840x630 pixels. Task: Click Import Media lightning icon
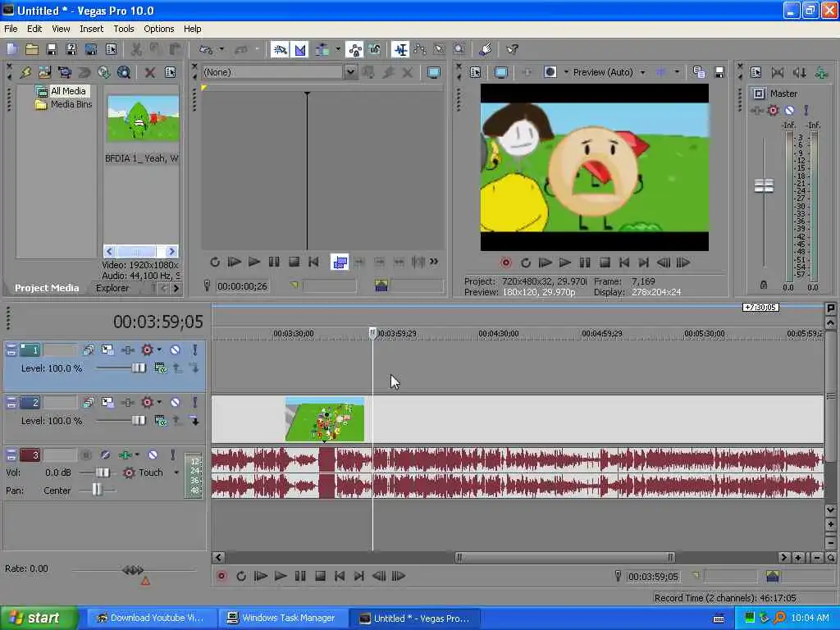(25, 72)
